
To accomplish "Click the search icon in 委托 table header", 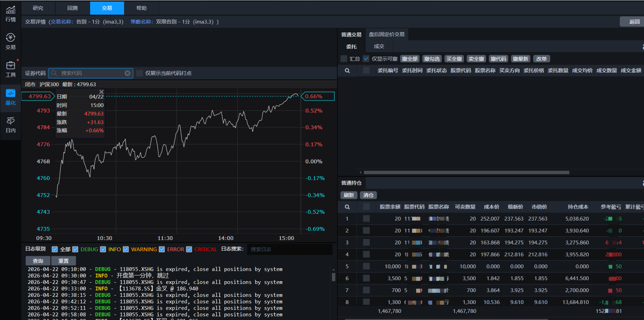I will (347, 71).
